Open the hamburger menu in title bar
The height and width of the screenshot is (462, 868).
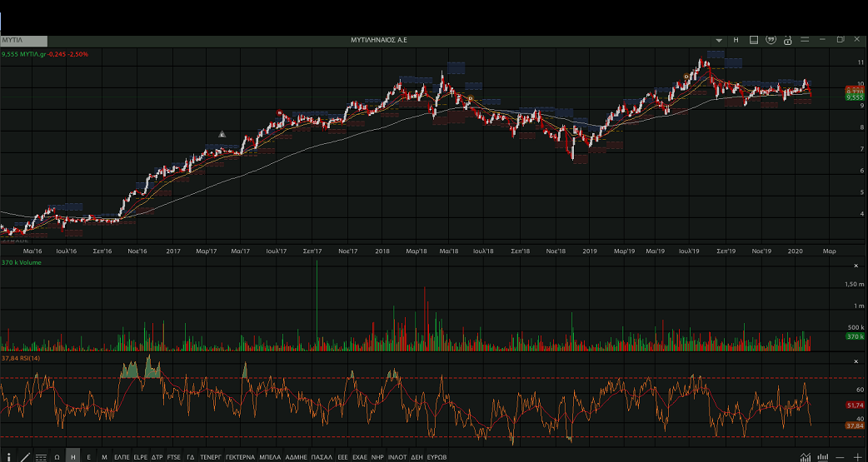[804, 40]
